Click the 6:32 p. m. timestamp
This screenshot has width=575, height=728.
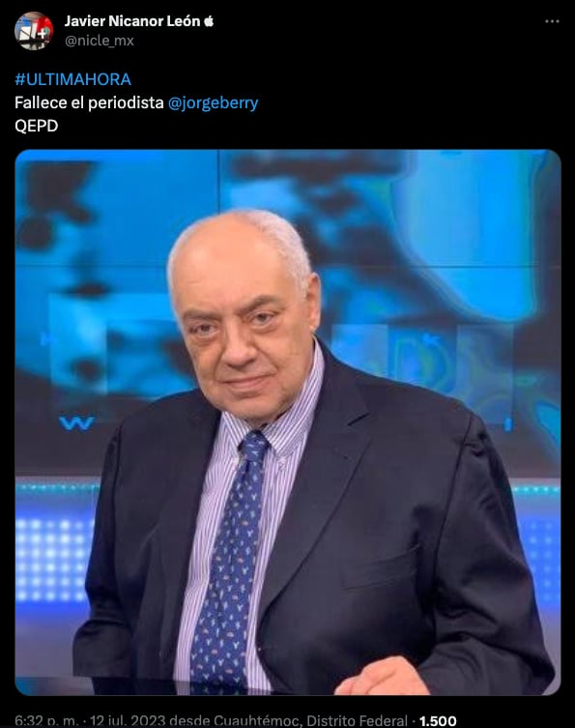click(46, 720)
